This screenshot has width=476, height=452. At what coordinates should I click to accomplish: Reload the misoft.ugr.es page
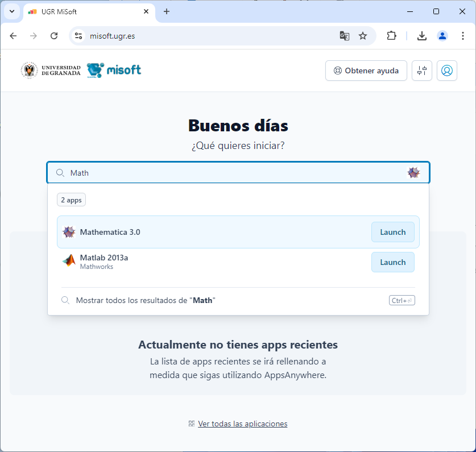pos(54,36)
